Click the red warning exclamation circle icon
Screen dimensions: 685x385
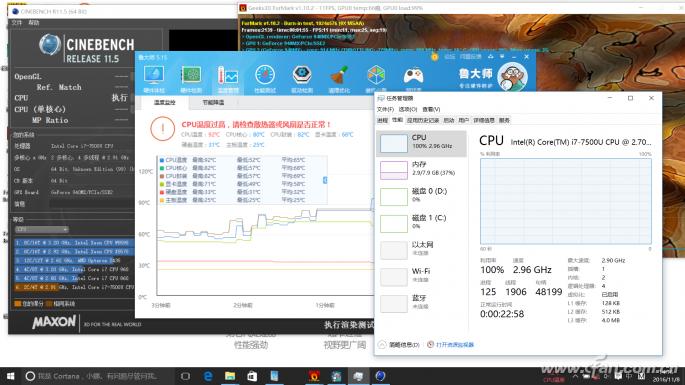[163, 129]
